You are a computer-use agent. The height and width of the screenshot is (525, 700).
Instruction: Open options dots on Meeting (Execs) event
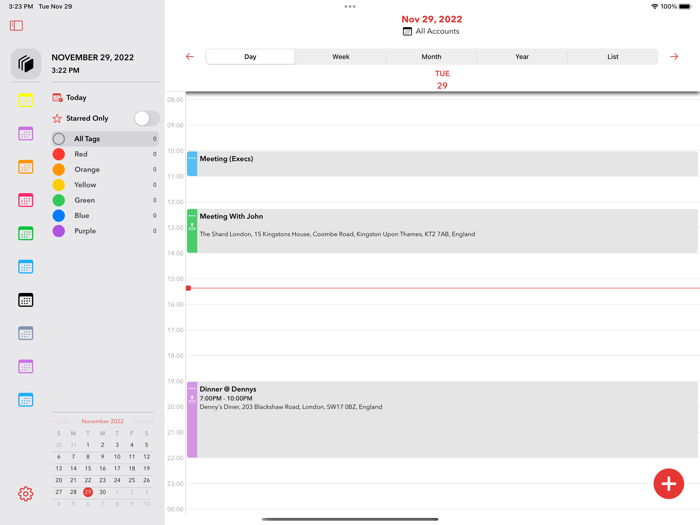(x=192, y=158)
